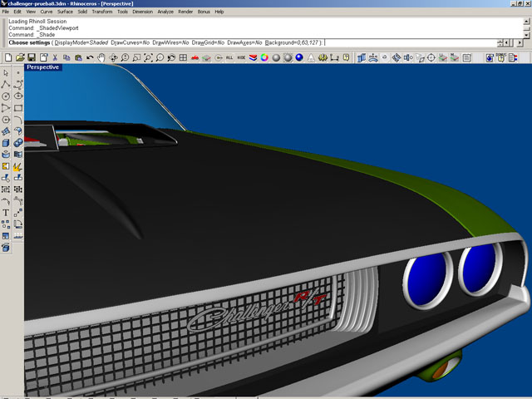
Task: Open the Render menu
Action: [185, 12]
